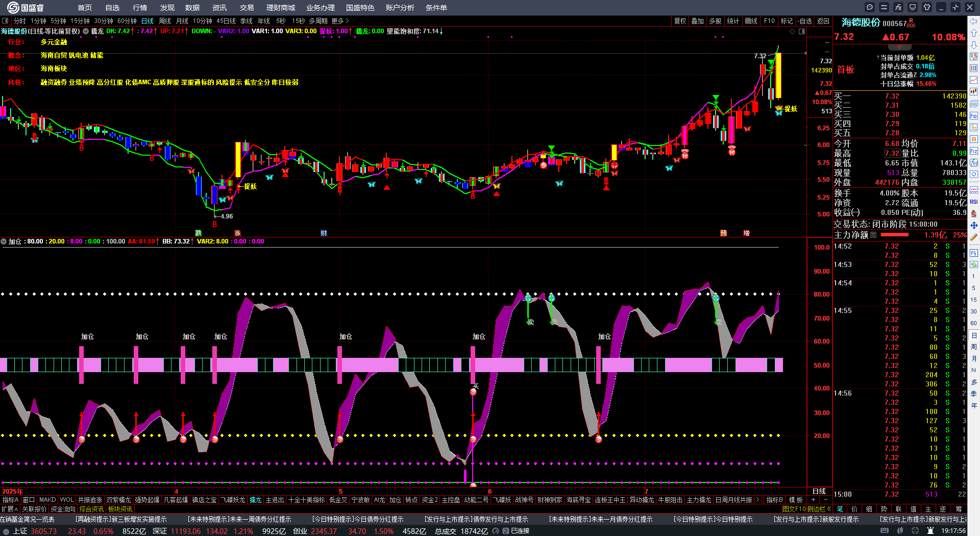Viewport: 980px width, 536px height.
Task: Click the 已连接 connection status
Action: click(520, 531)
